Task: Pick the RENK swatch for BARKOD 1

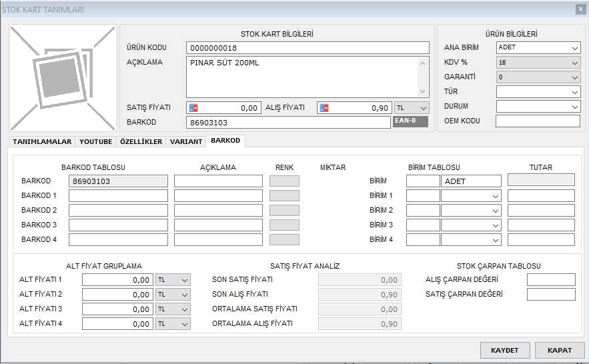Action: coord(284,196)
